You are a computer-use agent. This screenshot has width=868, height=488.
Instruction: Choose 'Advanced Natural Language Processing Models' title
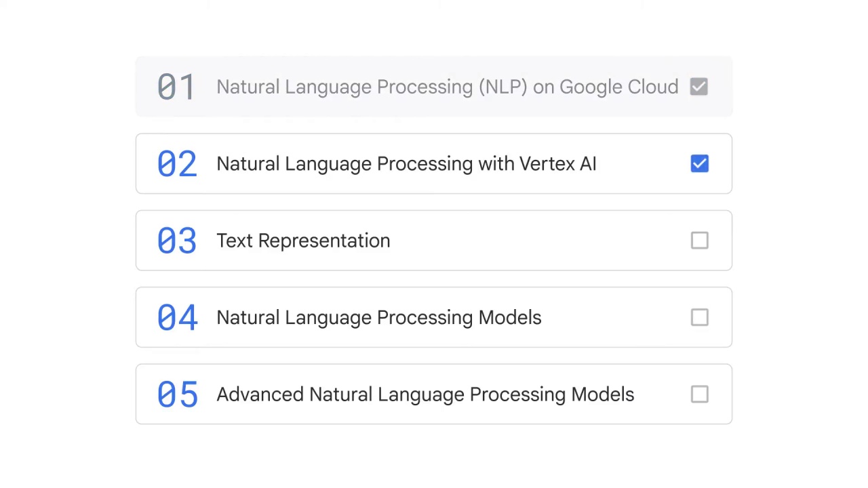pyautogui.click(x=425, y=394)
